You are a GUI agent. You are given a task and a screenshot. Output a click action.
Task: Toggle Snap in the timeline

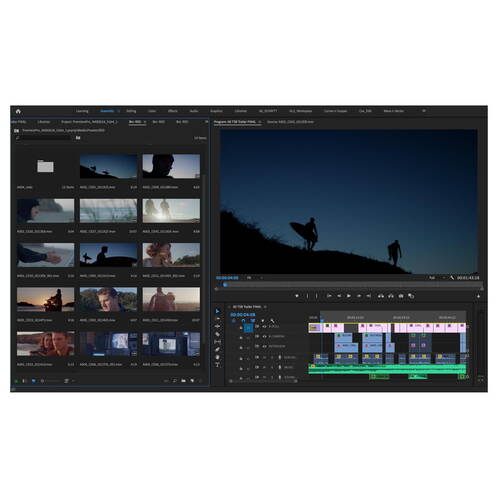click(x=243, y=321)
